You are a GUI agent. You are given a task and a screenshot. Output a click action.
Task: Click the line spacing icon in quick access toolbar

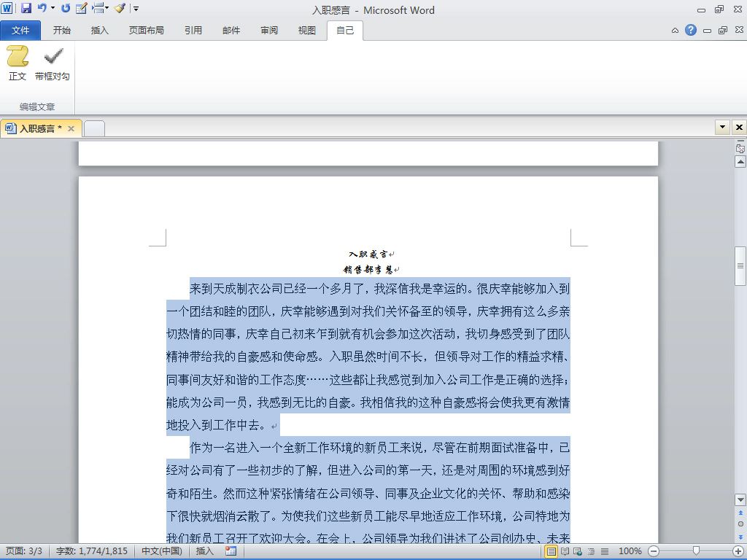(x=98, y=8)
